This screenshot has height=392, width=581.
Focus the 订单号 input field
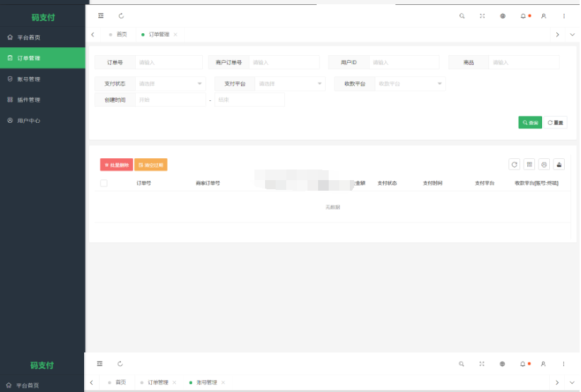point(169,62)
